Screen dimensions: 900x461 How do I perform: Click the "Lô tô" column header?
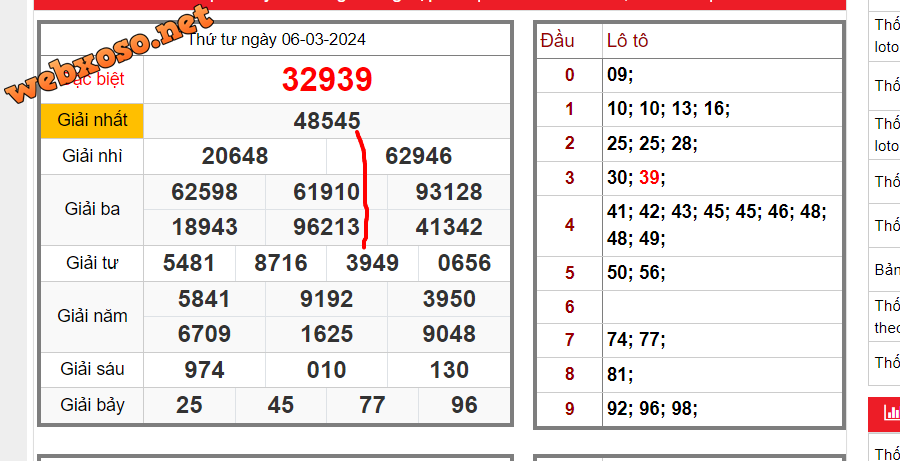coord(627,41)
